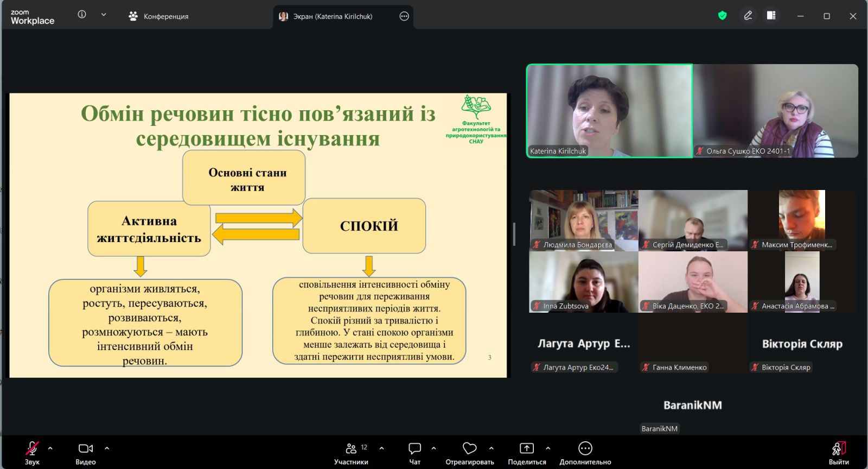
Task: Select the Экран (Katerina Kirilchuk) tab
Action: tap(332, 16)
